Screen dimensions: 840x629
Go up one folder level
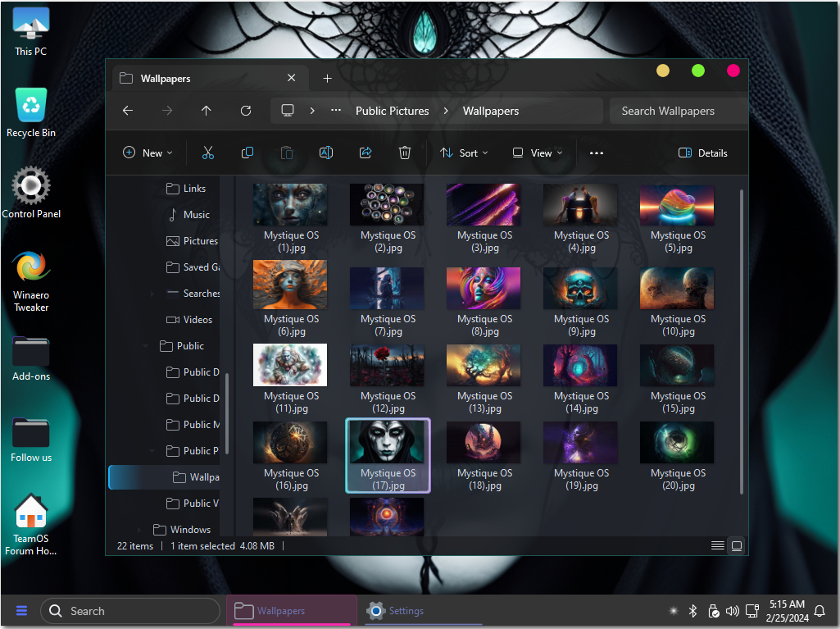click(x=206, y=111)
